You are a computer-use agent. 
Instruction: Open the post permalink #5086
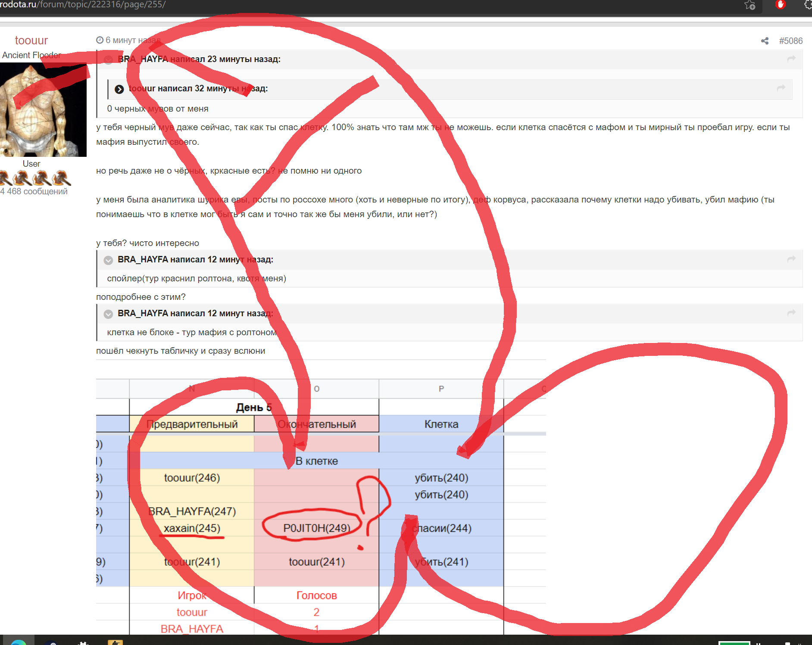point(790,41)
